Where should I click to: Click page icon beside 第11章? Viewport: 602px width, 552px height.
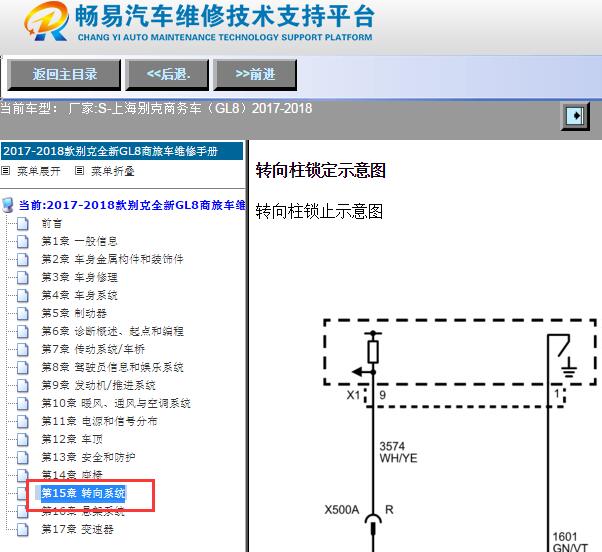pos(23,421)
